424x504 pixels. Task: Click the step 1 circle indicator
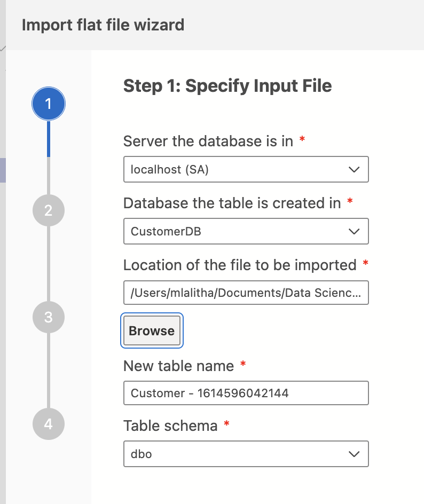[x=48, y=104]
